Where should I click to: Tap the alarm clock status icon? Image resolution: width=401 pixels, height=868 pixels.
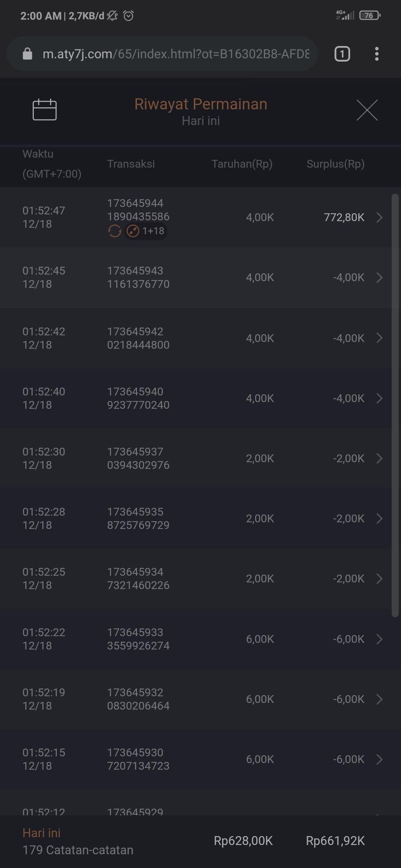128,16
